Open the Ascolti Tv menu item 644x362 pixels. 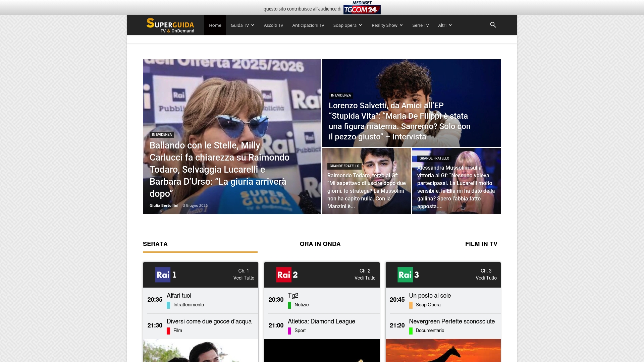click(x=273, y=25)
